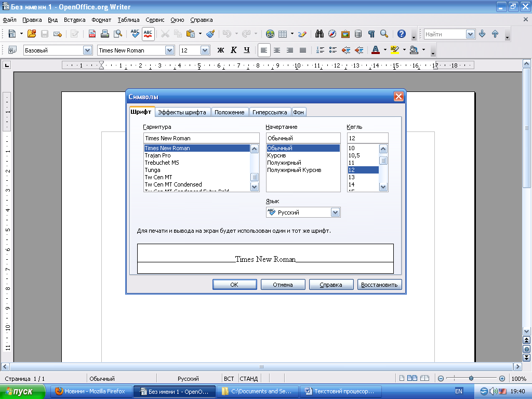Open the Navigator compass icon
532x399 pixels.
(x=332, y=34)
